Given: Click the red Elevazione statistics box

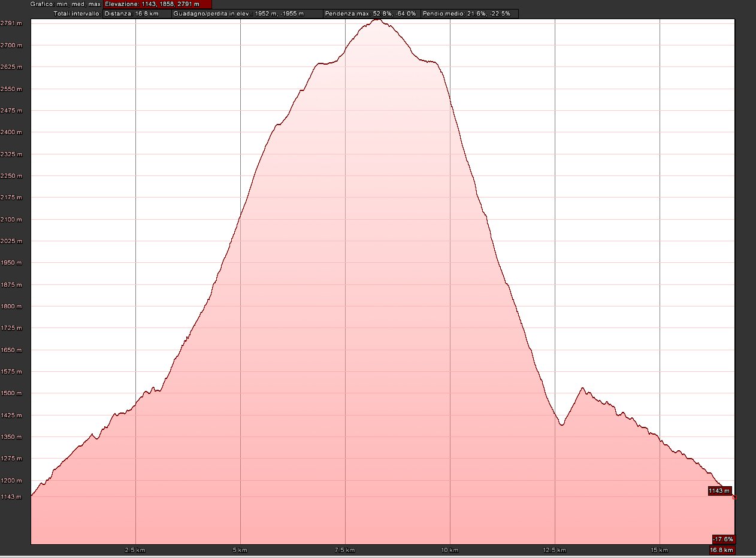Looking at the screenshot, I should pos(158,4).
